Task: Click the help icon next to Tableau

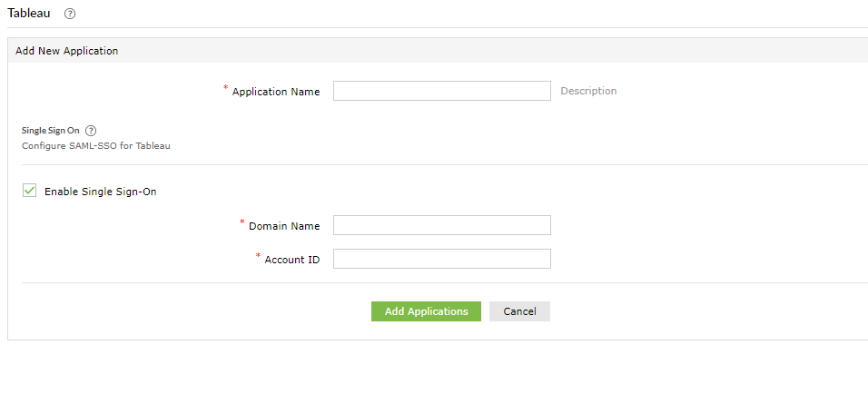Action: (70, 14)
